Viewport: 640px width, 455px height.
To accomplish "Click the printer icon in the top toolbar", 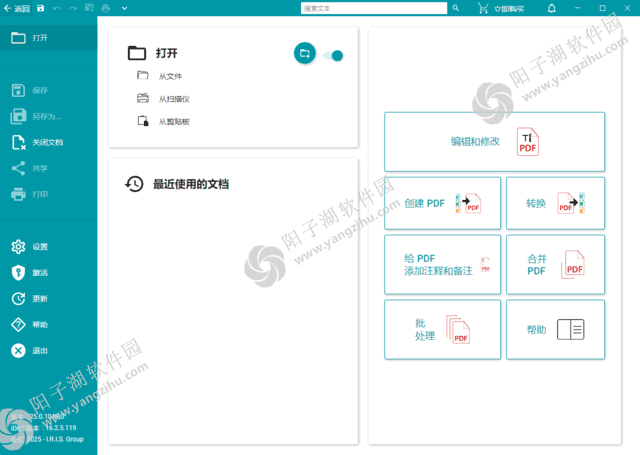I will [106, 8].
